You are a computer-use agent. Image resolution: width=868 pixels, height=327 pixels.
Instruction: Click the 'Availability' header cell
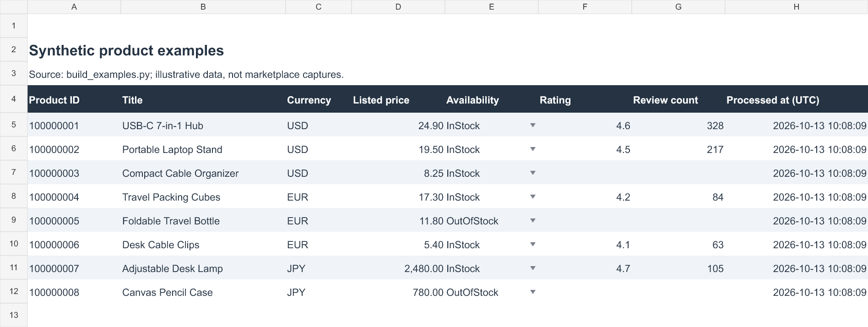tap(492, 100)
